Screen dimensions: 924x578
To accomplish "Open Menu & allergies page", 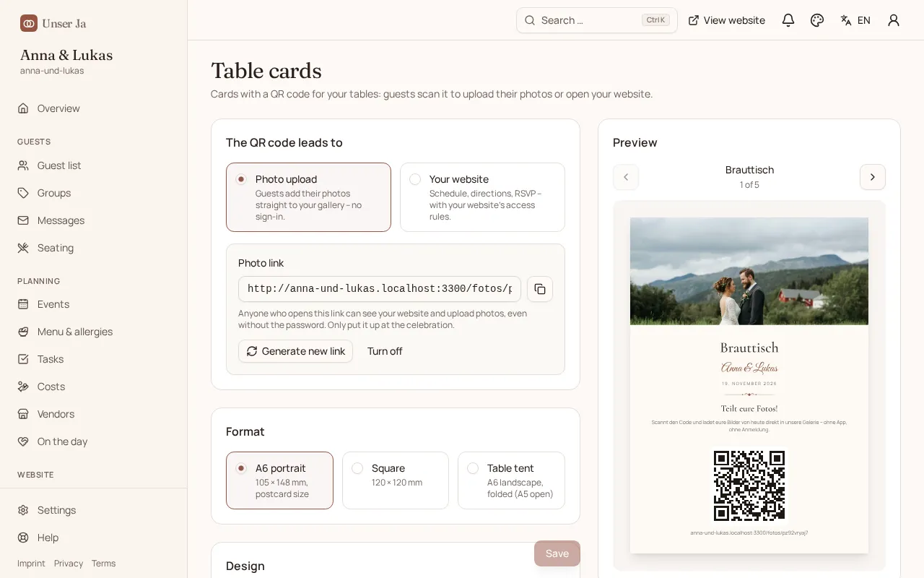I will (94, 332).
